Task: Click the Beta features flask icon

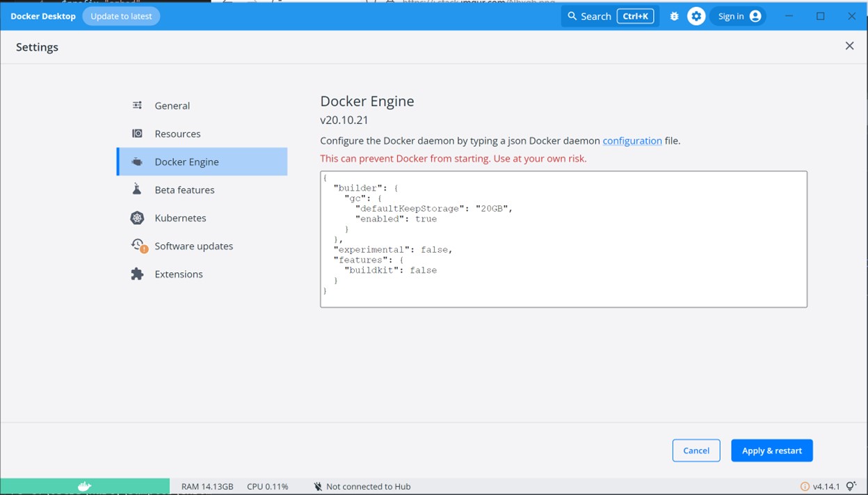Action: pyautogui.click(x=138, y=189)
